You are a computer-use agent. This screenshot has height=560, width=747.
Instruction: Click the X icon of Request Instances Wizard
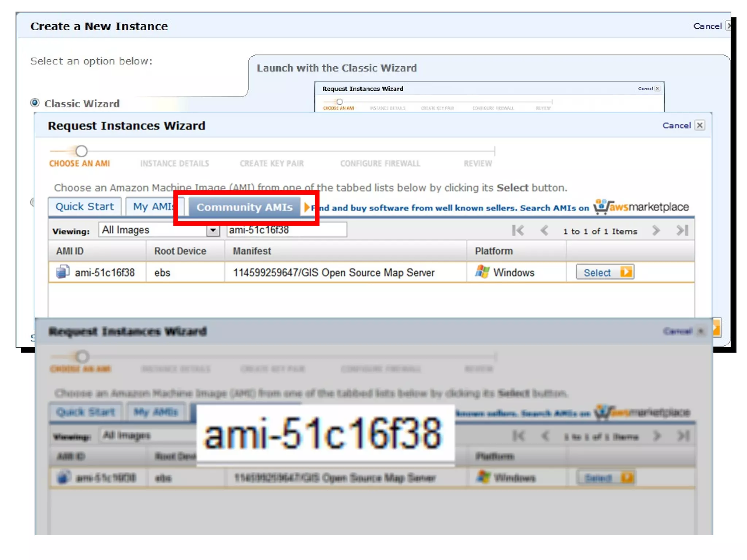700,125
